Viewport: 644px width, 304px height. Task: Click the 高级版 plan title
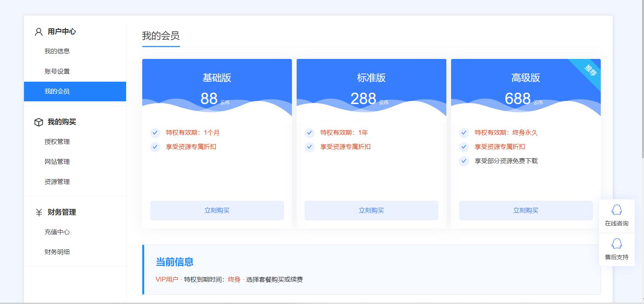coord(526,78)
